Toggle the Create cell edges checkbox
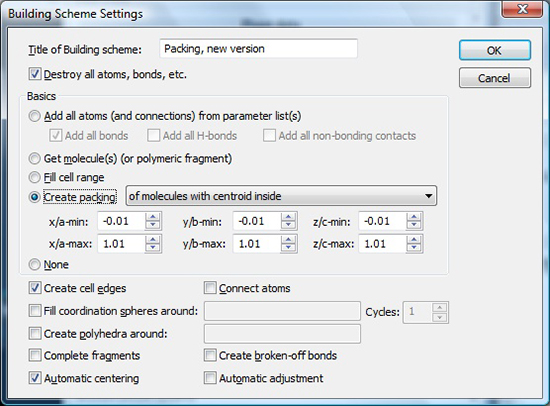The image size is (550, 406). coord(35,288)
